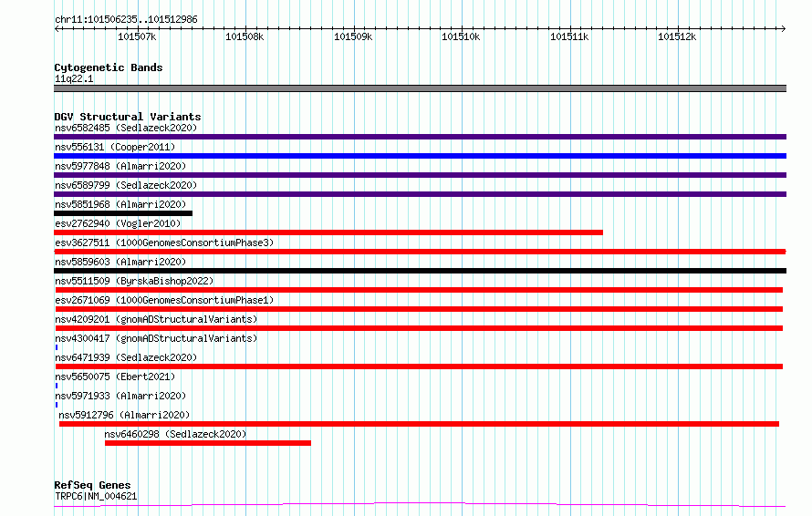Click the DGV Structural Variants track title
The height and width of the screenshot is (516, 812).
coord(128,117)
